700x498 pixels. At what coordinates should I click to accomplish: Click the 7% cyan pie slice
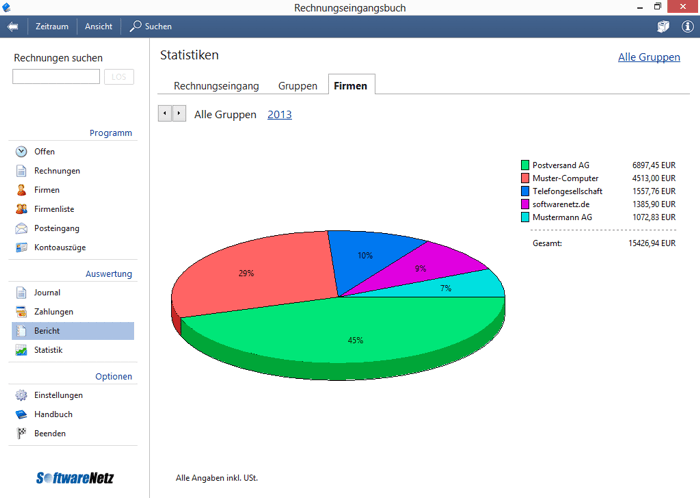pos(446,288)
